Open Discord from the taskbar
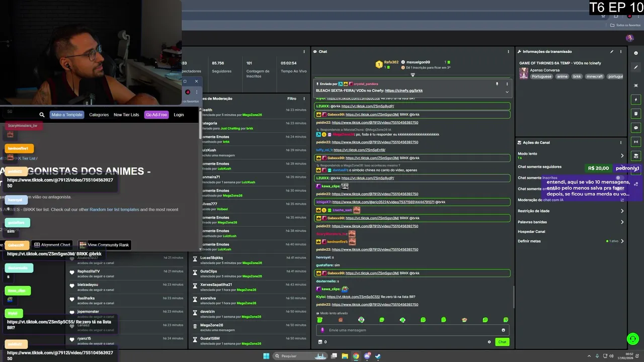 (367, 356)
